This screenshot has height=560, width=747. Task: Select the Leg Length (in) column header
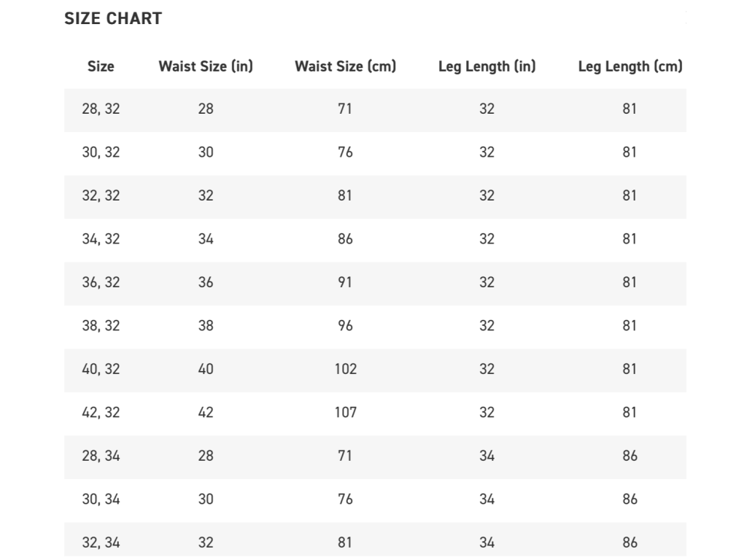point(487,66)
